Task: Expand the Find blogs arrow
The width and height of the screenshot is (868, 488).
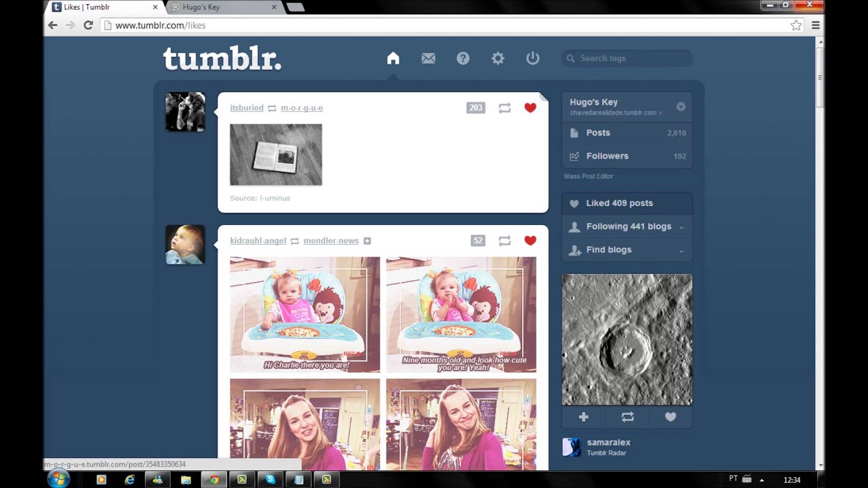Action: click(x=682, y=251)
